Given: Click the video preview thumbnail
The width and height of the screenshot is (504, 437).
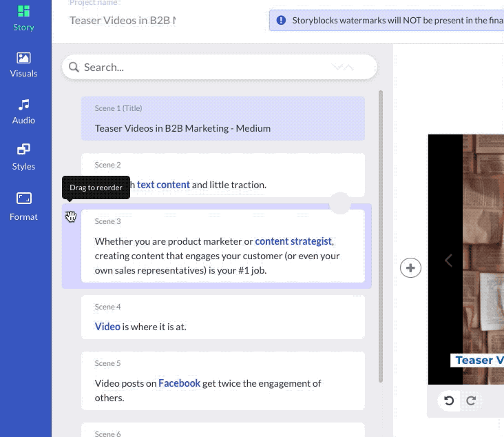Looking at the screenshot, I should pyautogui.click(x=466, y=259).
